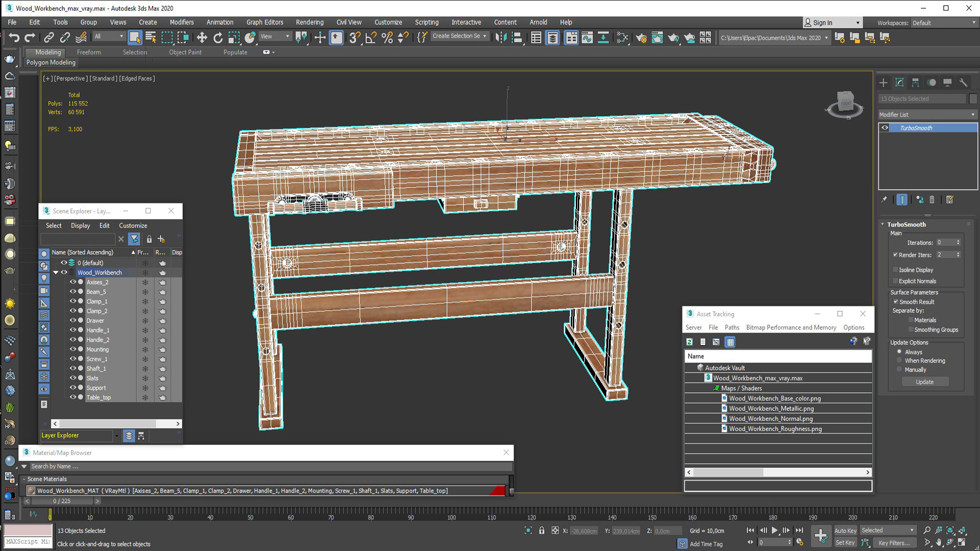Open Paths menu in Asset Tracking
Image resolution: width=980 pixels, height=551 pixels.
click(x=732, y=328)
